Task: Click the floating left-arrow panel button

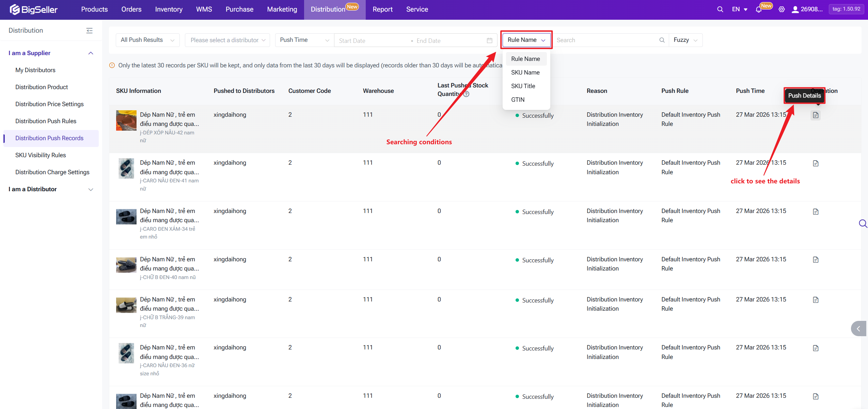Action: point(858,329)
